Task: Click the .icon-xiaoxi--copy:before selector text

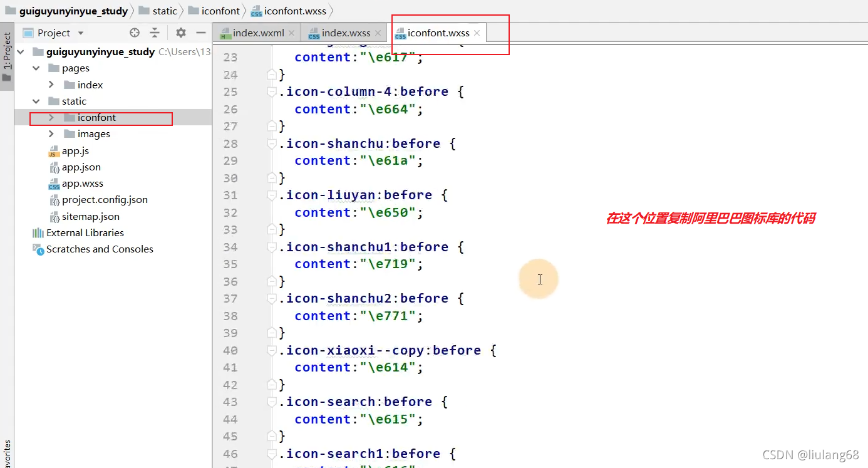Action: [x=380, y=350]
